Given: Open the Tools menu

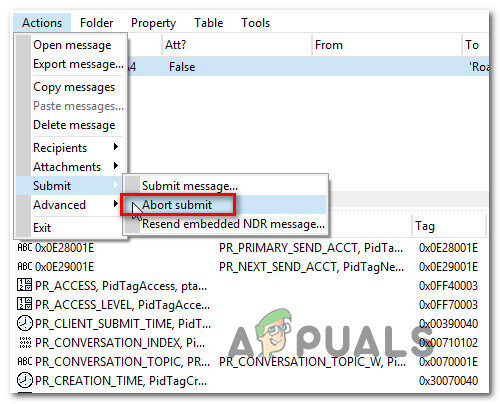Looking at the screenshot, I should [x=255, y=23].
